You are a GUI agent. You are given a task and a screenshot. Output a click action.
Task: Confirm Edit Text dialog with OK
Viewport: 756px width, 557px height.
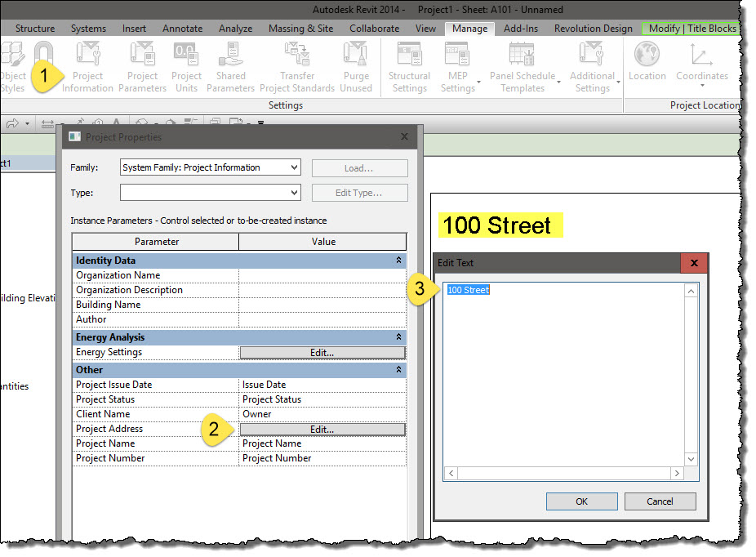click(581, 501)
